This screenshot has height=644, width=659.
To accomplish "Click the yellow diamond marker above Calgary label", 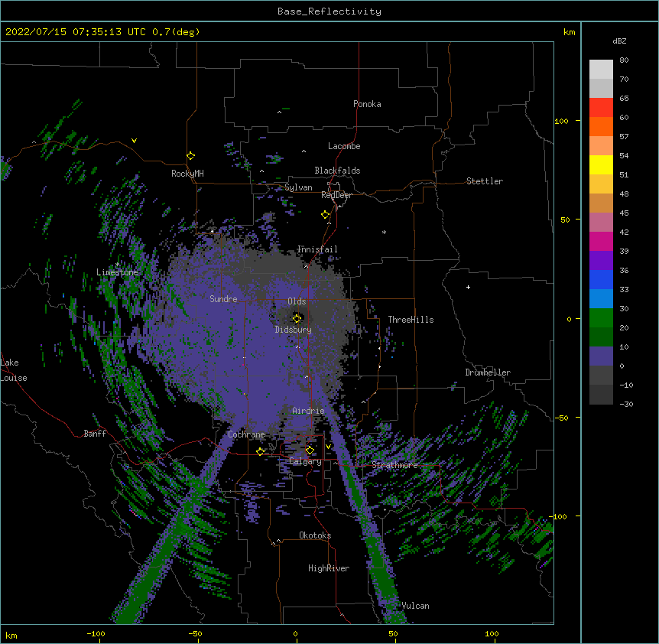I will [310, 450].
